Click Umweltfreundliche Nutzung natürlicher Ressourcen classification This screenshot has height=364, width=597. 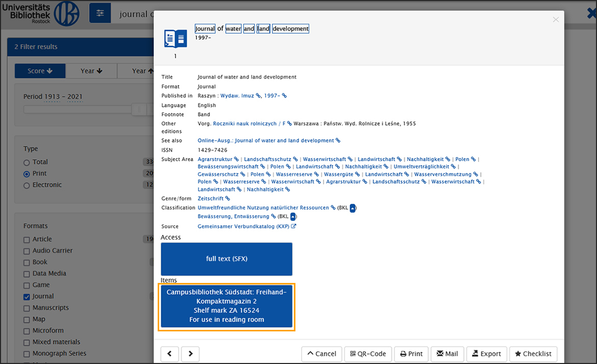pos(263,207)
